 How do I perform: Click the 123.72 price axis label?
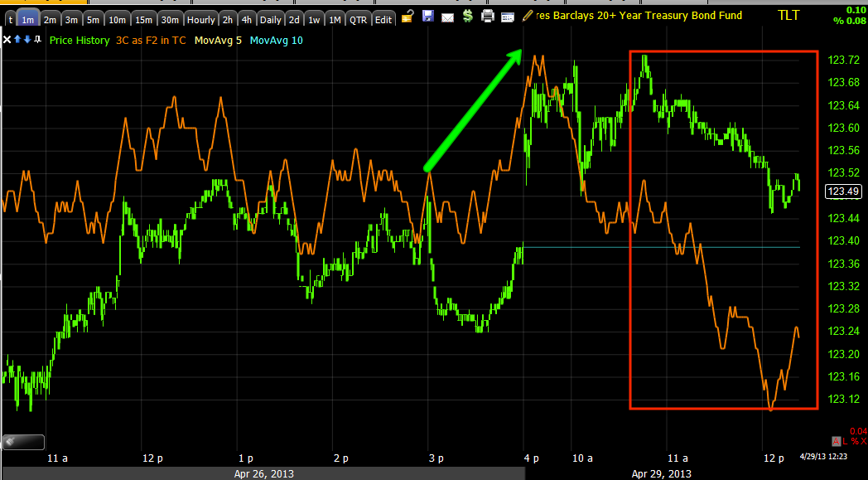coord(844,60)
